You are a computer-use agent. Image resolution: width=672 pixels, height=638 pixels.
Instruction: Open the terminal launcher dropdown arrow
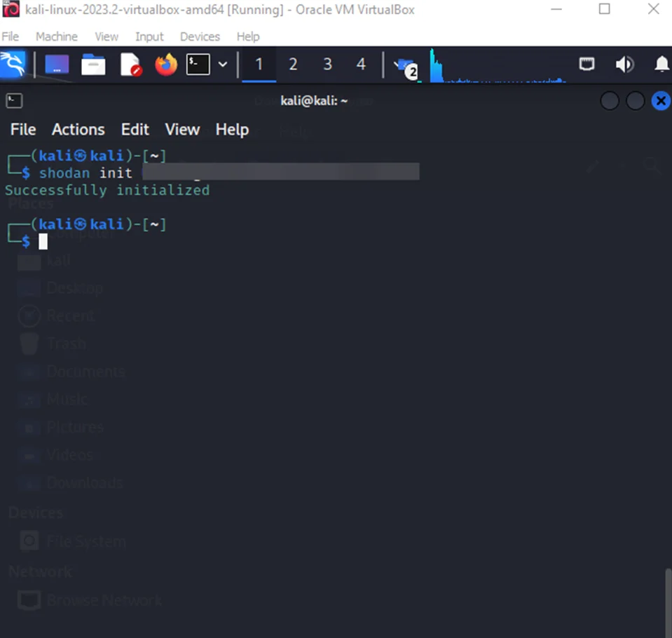pos(222,64)
